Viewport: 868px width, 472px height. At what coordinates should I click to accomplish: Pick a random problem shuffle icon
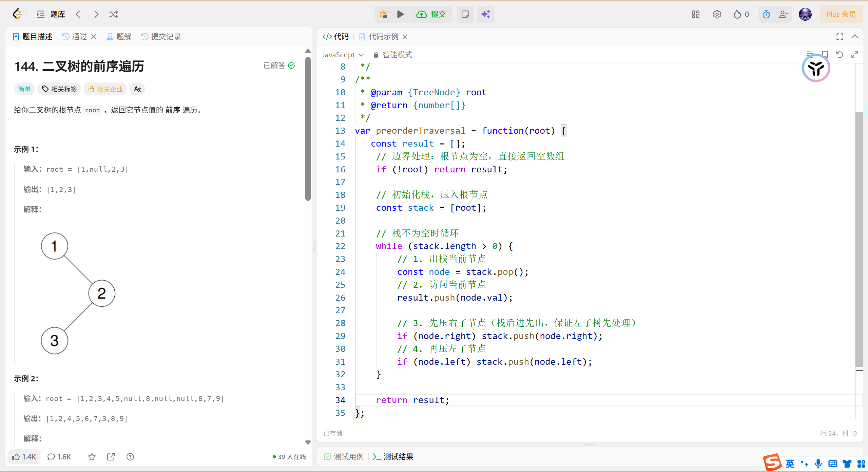coord(114,14)
